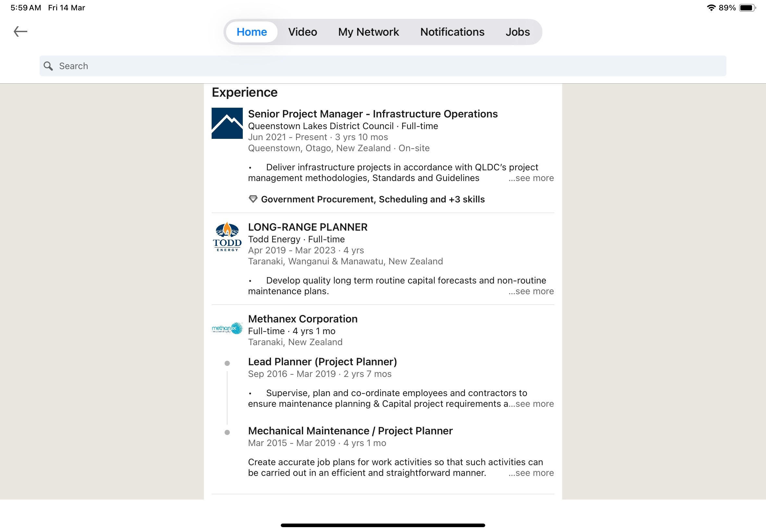The height and width of the screenshot is (532, 766).
Task: Open Senior Project Manager position title
Action: coord(373,114)
